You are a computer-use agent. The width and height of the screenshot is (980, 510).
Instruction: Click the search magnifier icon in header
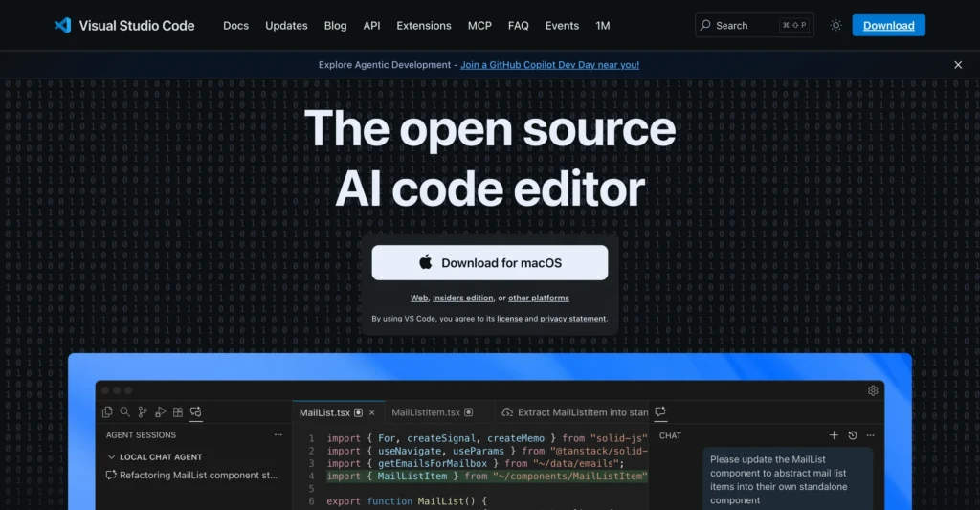pyautogui.click(x=705, y=25)
